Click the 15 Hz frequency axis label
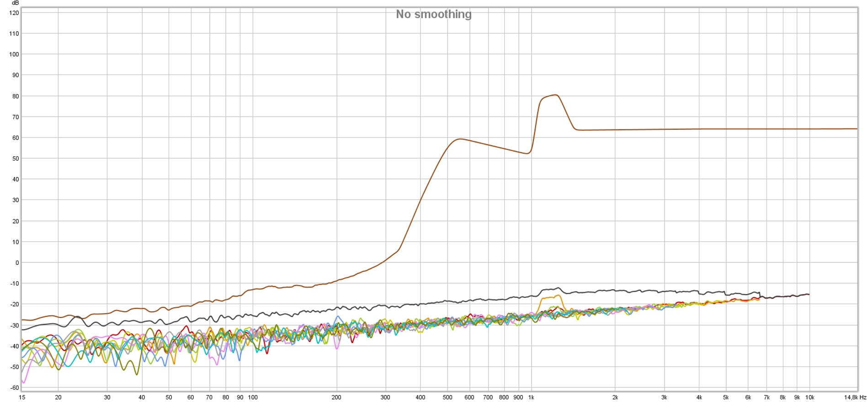868x402 pixels. coord(22,397)
